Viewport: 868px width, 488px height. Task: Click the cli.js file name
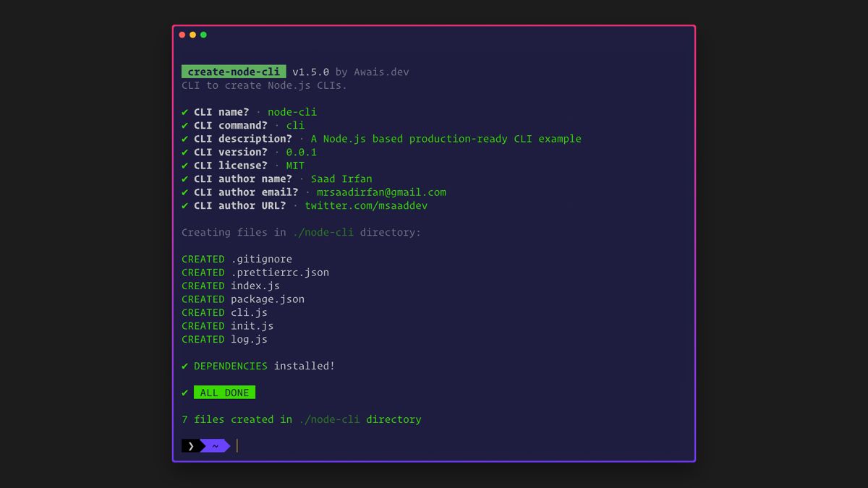click(x=250, y=312)
